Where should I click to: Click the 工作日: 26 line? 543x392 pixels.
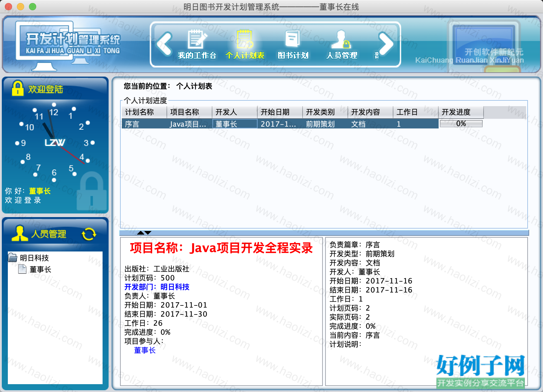tap(144, 323)
